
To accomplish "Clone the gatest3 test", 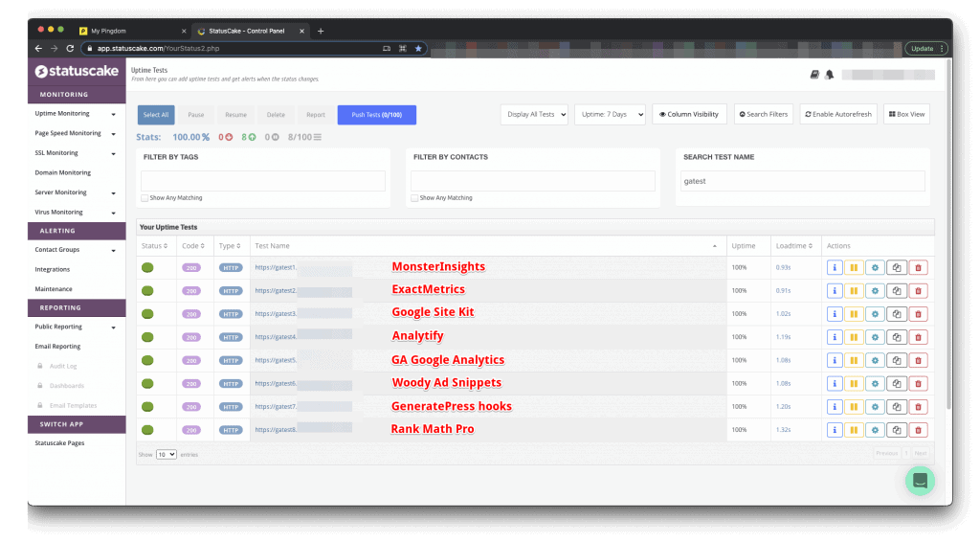I will (897, 314).
